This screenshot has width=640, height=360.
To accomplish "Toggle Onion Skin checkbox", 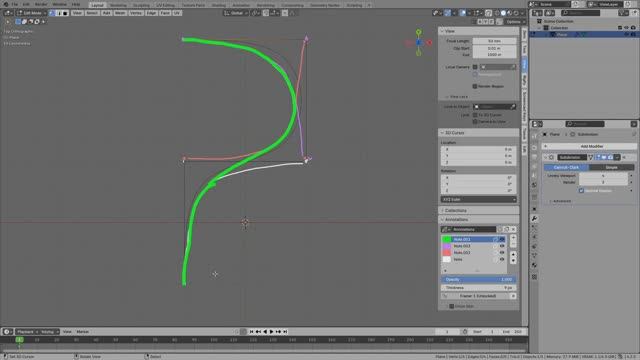I will point(451,306).
